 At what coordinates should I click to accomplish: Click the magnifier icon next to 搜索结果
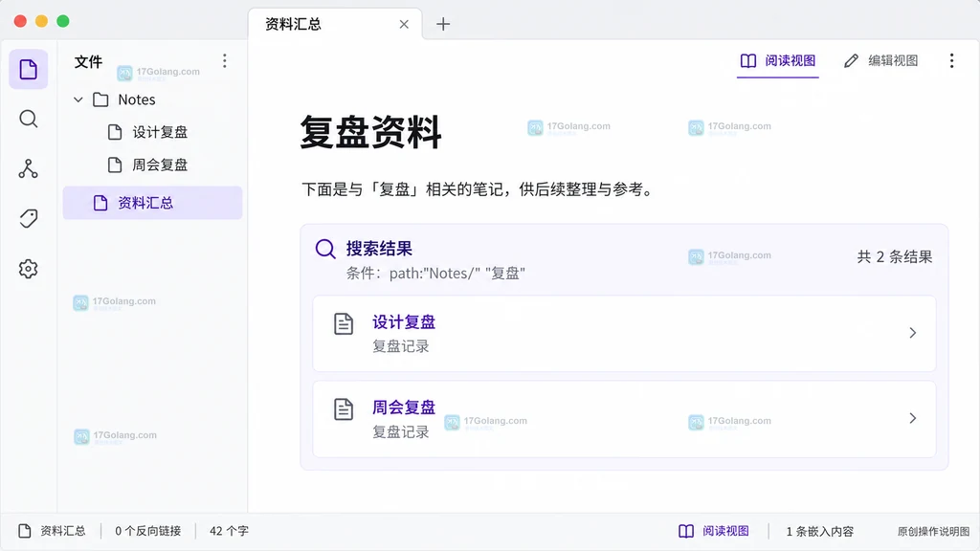pos(325,249)
